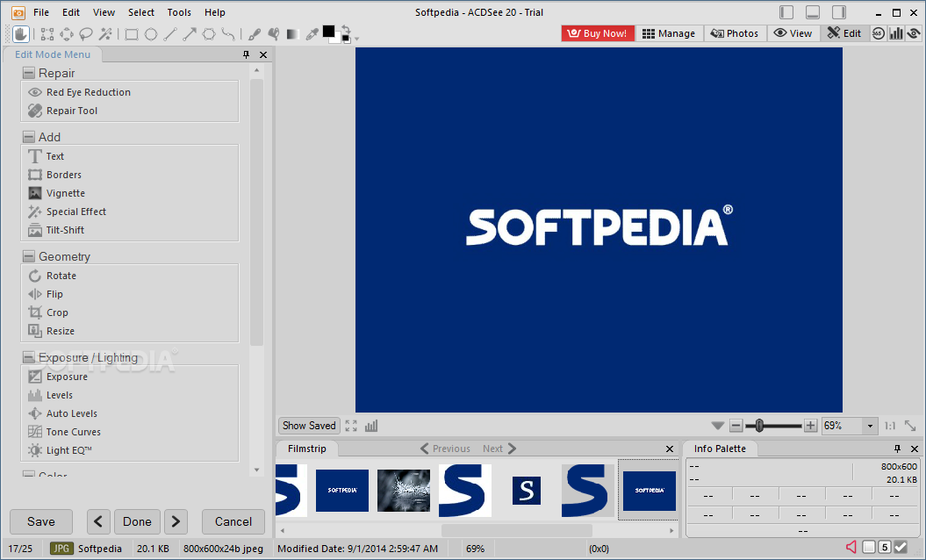Pin the Edit Mode Menu panel
926x560 pixels.
[x=247, y=54]
